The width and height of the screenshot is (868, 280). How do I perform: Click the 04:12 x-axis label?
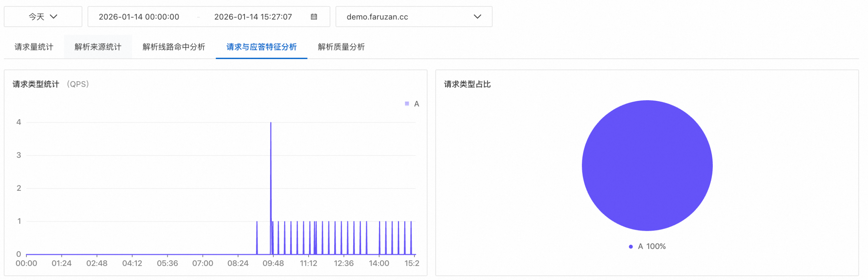click(x=132, y=263)
